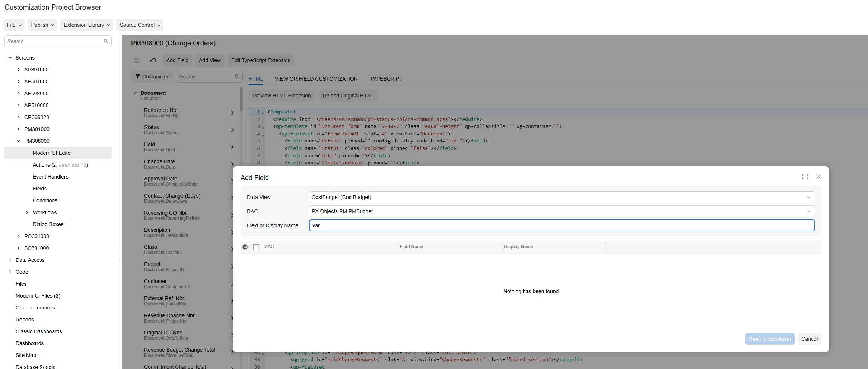Check the select-all checkbox in grid header

tap(256, 247)
